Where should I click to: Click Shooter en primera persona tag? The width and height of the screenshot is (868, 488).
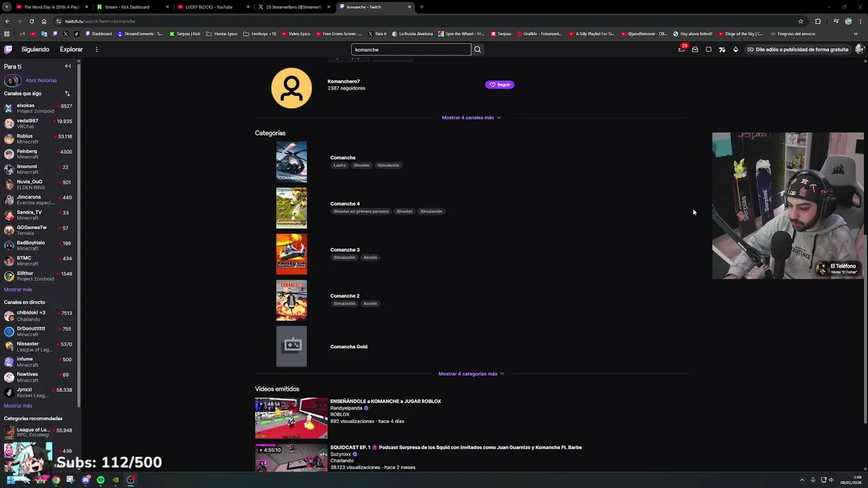tap(361, 211)
